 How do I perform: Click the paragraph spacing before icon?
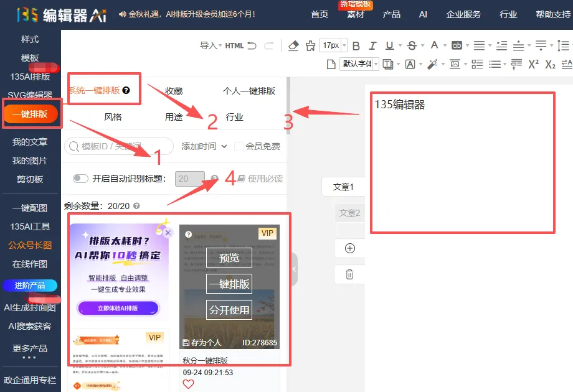point(518,45)
